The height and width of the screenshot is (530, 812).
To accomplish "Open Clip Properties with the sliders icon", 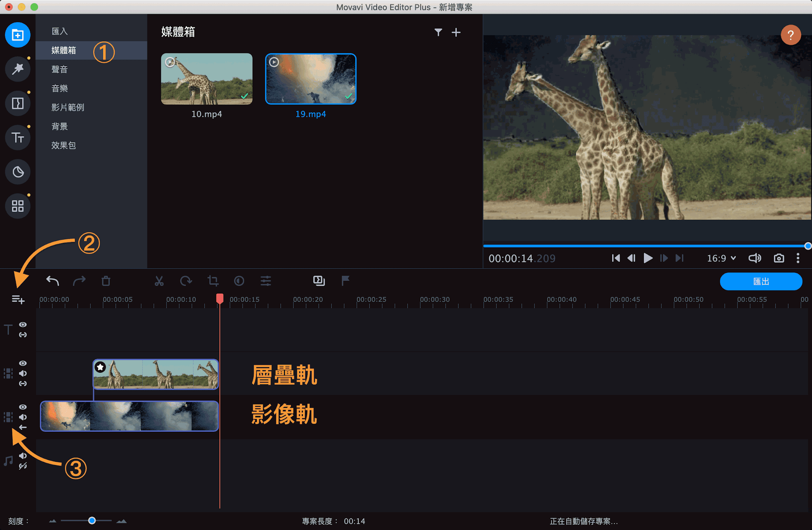I will (266, 281).
